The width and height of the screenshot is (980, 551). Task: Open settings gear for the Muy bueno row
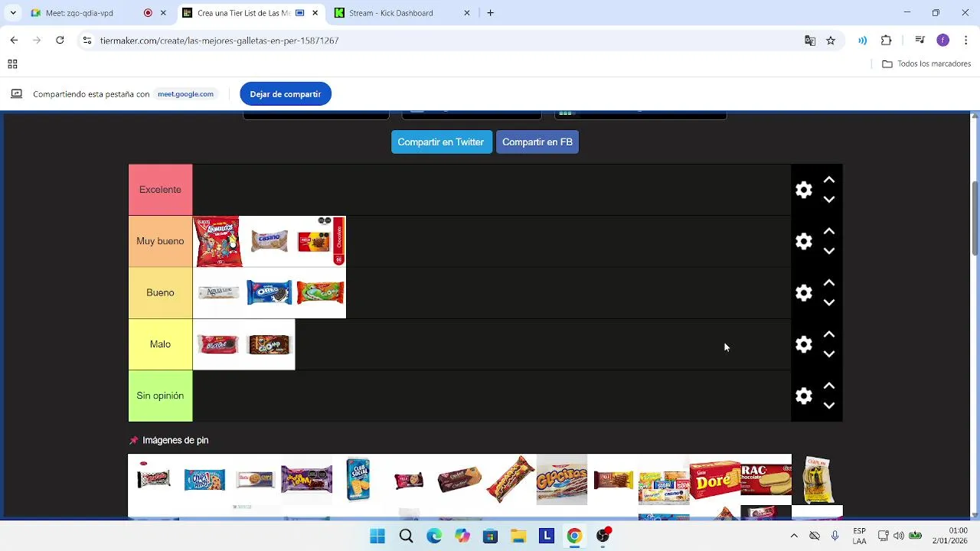(803, 242)
